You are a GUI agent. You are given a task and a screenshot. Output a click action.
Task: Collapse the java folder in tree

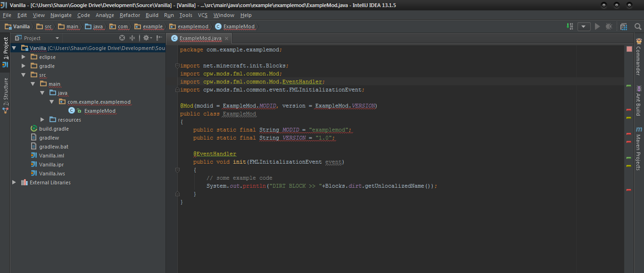42,93
